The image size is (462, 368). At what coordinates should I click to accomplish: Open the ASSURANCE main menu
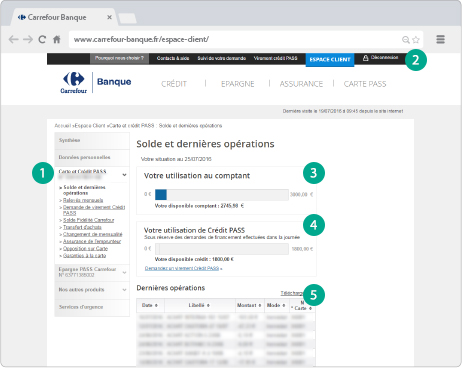coord(301,84)
